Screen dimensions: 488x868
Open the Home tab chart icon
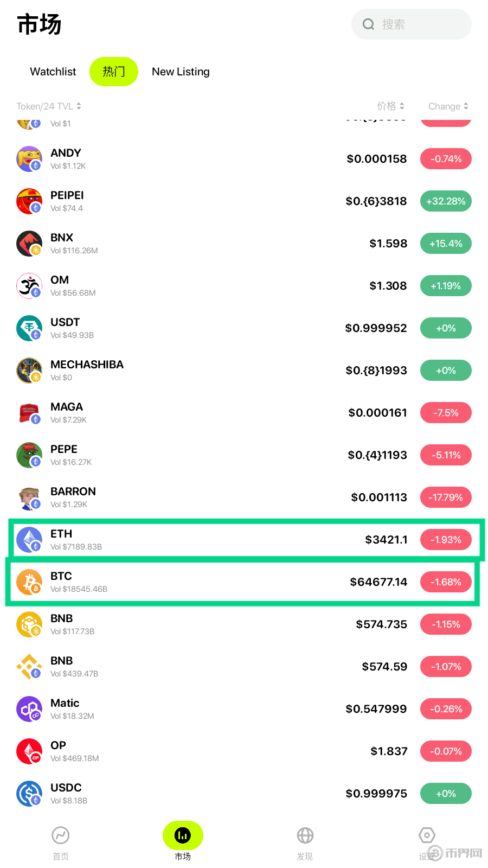pos(61,836)
